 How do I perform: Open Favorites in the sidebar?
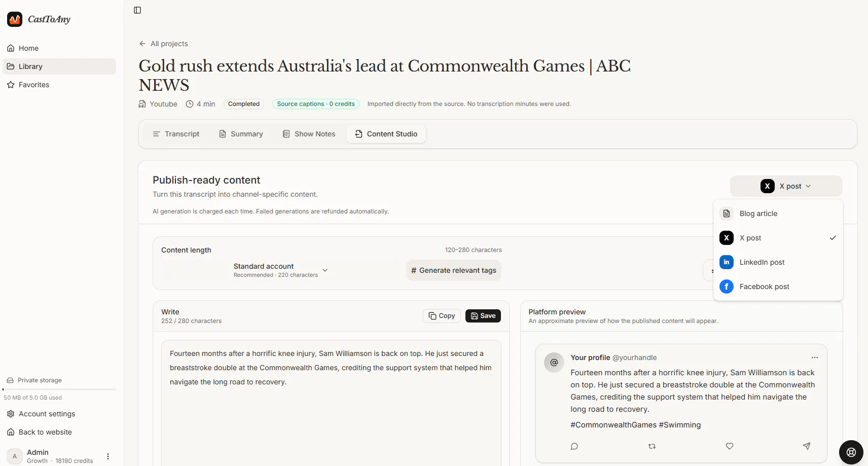(x=59, y=85)
